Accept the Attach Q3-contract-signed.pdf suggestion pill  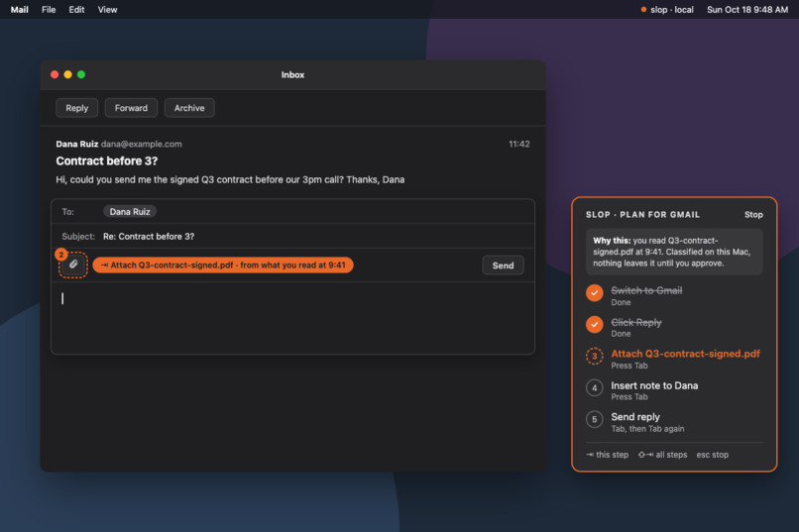tap(223, 265)
